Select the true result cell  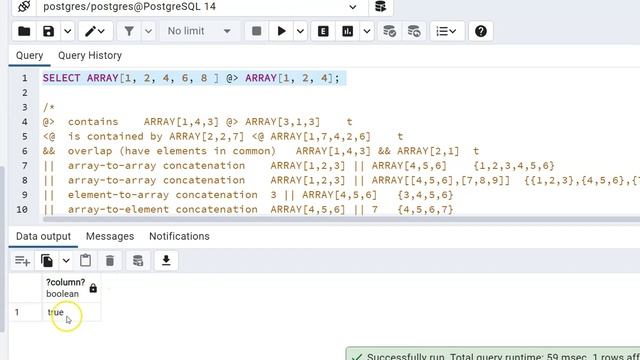pyautogui.click(x=71, y=312)
